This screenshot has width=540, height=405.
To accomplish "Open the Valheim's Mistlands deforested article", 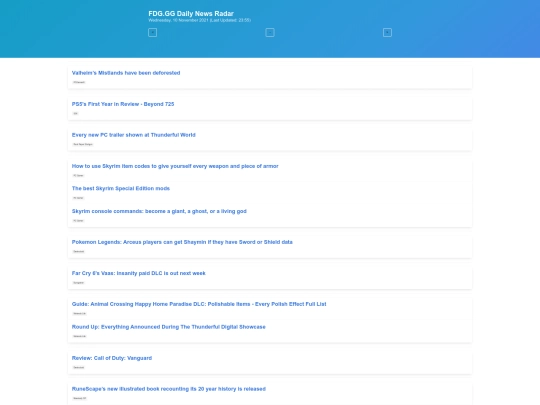I will click(126, 73).
